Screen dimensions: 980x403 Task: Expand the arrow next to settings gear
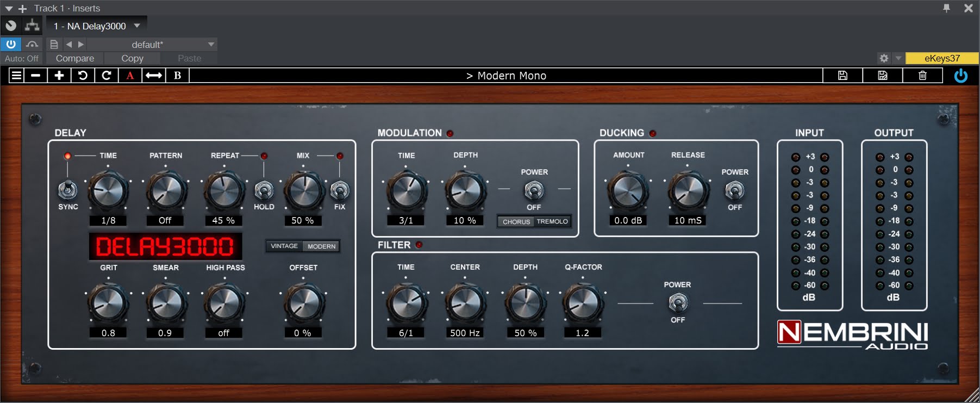point(898,58)
